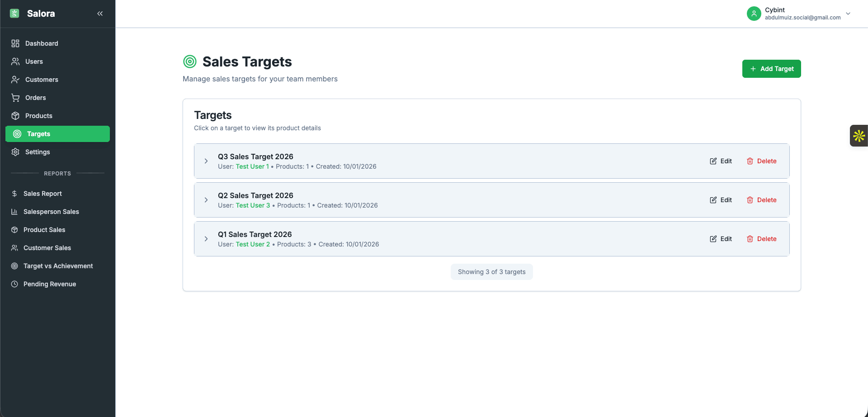The image size is (868, 417).
Task: Select the Products box icon
Action: (x=15, y=116)
